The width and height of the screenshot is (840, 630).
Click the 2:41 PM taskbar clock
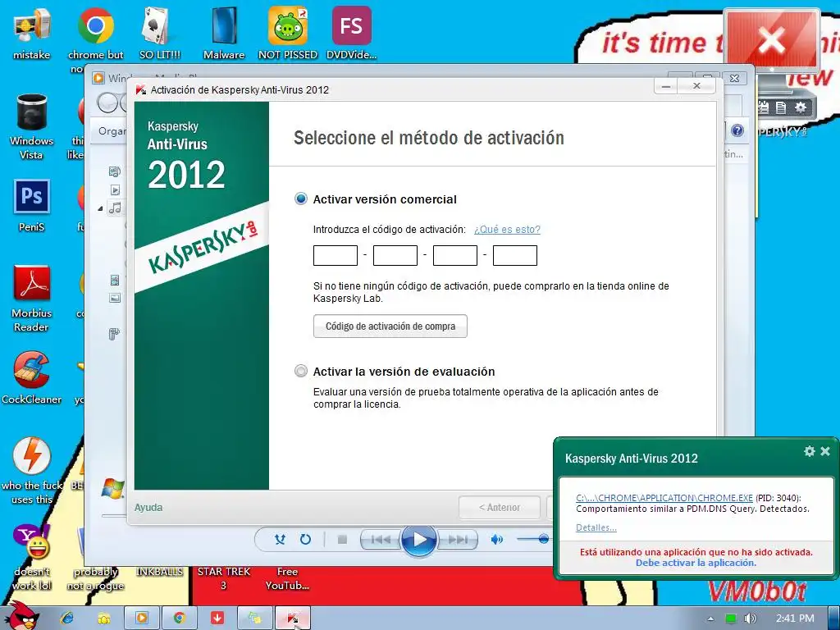[x=795, y=619]
